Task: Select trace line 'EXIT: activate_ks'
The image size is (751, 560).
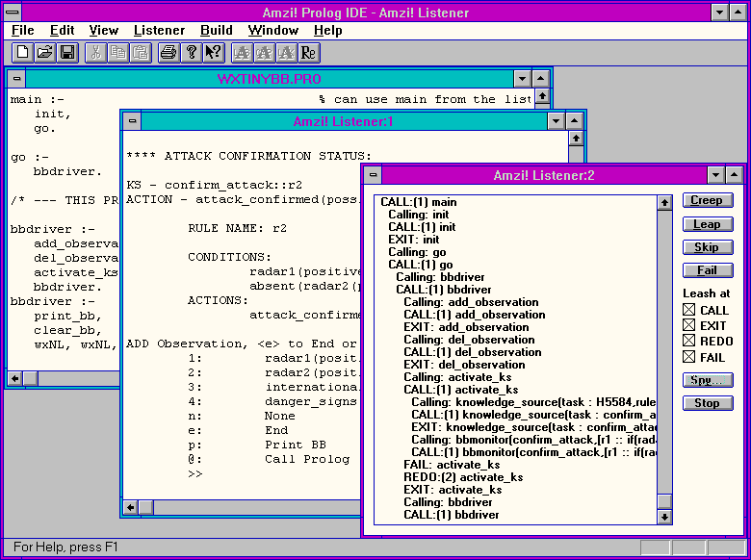Action: 453,490
